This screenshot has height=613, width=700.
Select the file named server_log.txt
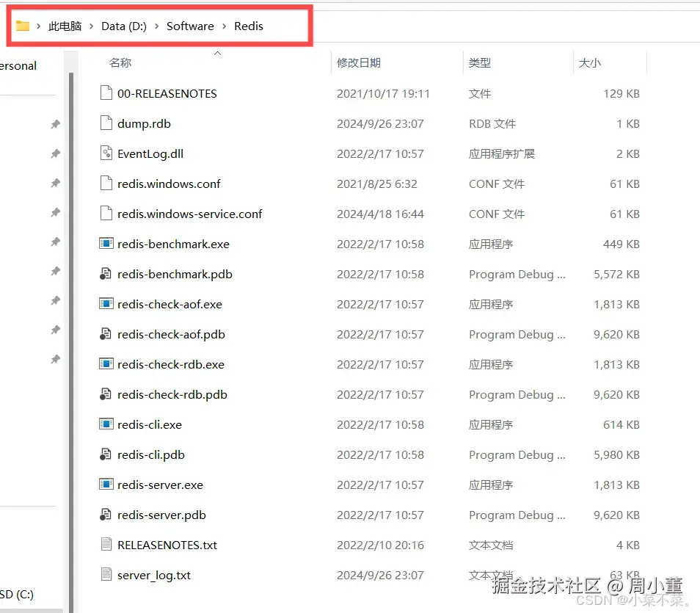tap(153, 575)
